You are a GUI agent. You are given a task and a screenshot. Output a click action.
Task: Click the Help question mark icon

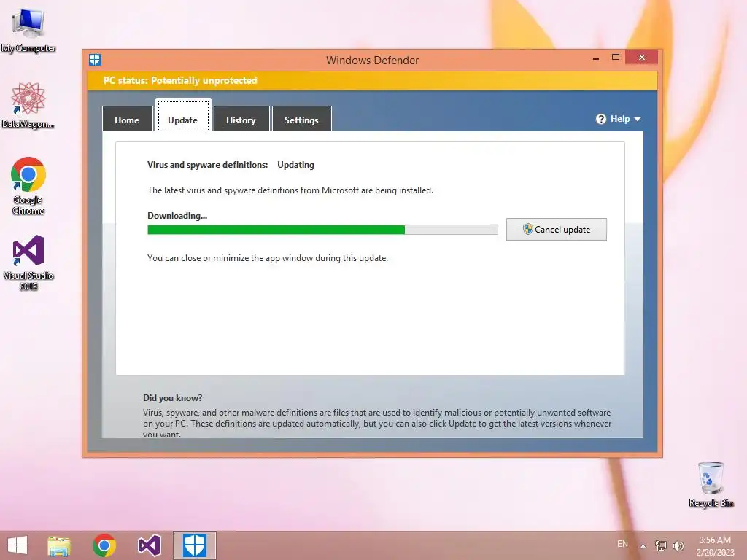pos(601,119)
